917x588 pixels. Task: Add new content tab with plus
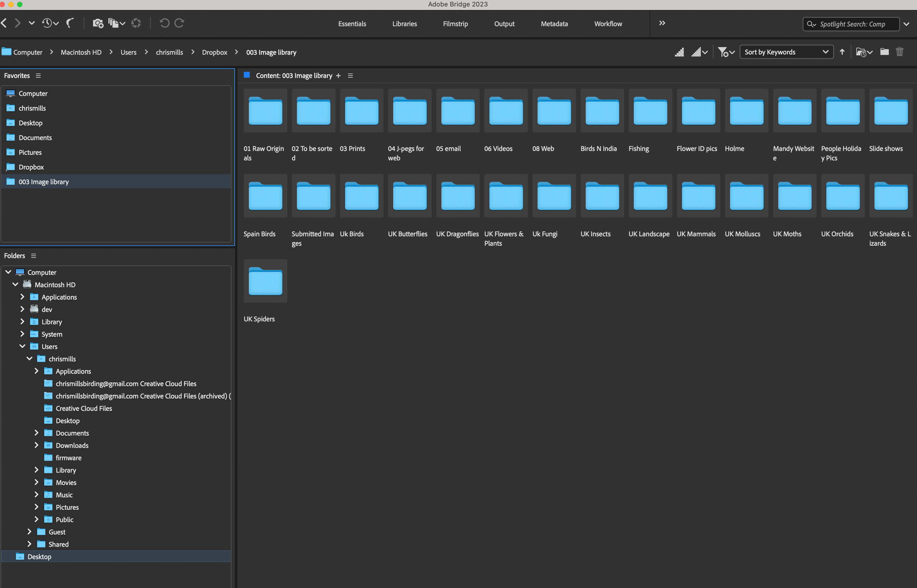point(338,76)
